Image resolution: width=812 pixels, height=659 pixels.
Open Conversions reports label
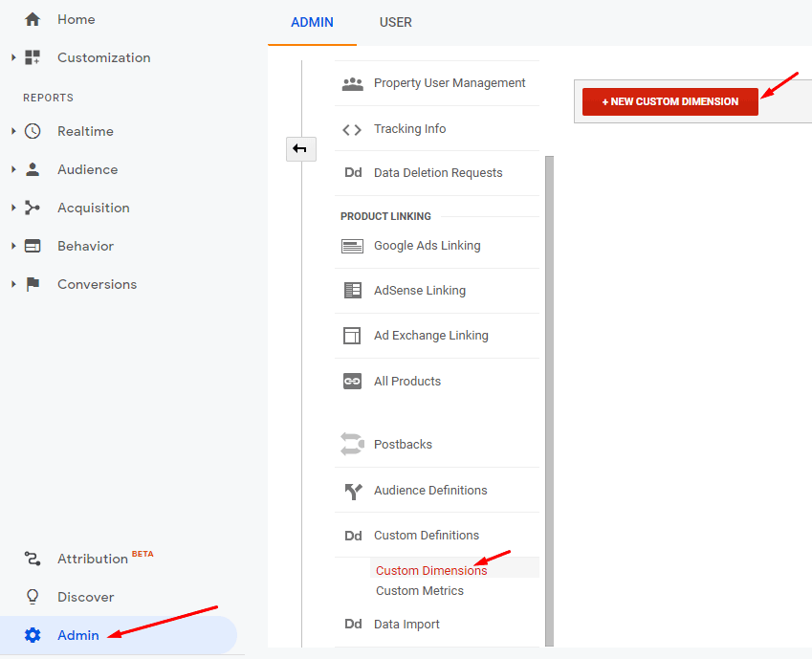click(x=98, y=284)
